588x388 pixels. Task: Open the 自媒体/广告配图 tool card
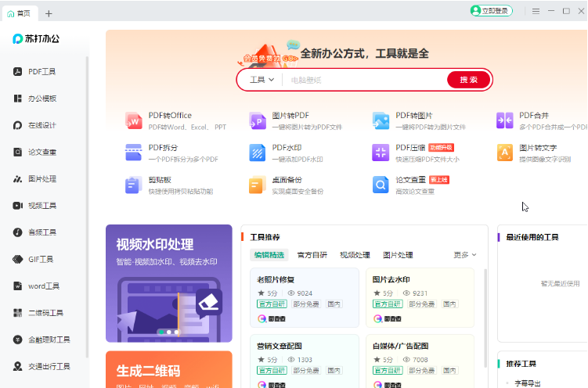pyautogui.click(x=420, y=361)
